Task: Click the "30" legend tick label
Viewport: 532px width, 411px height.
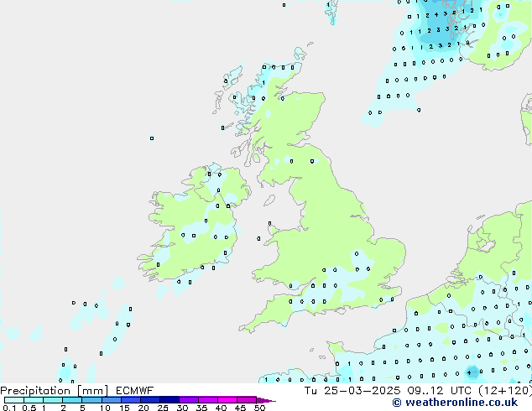Action: (182, 408)
